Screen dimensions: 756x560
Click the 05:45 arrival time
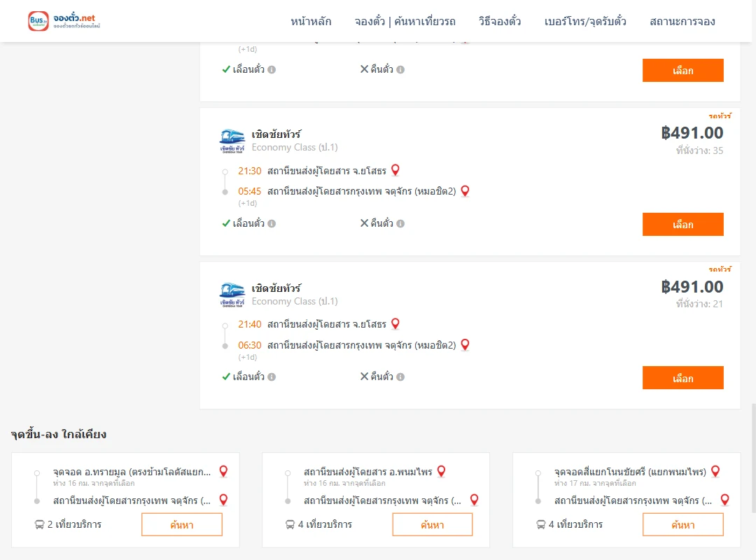[x=249, y=191]
